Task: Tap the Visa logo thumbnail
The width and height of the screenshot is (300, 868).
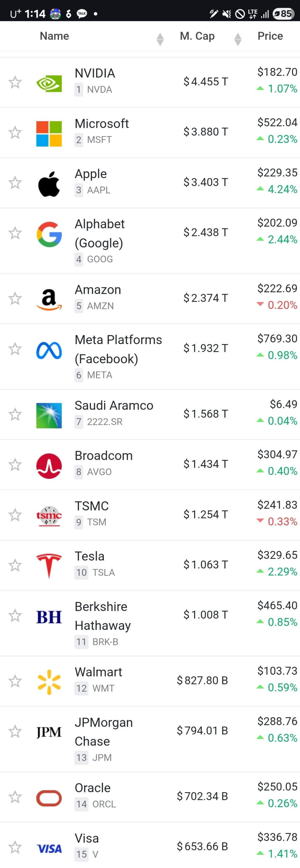Action: [x=49, y=848]
